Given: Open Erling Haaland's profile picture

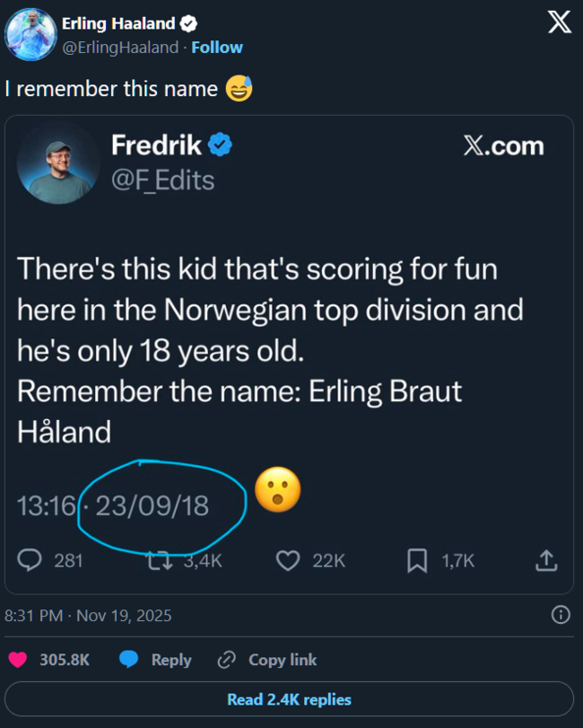Looking at the screenshot, I should point(32,36).
